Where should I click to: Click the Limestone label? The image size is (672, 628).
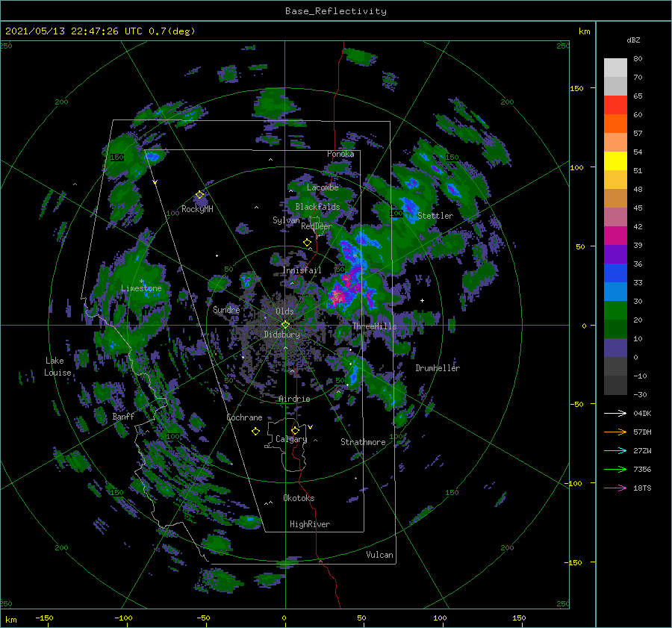click(x=141, y=288)
